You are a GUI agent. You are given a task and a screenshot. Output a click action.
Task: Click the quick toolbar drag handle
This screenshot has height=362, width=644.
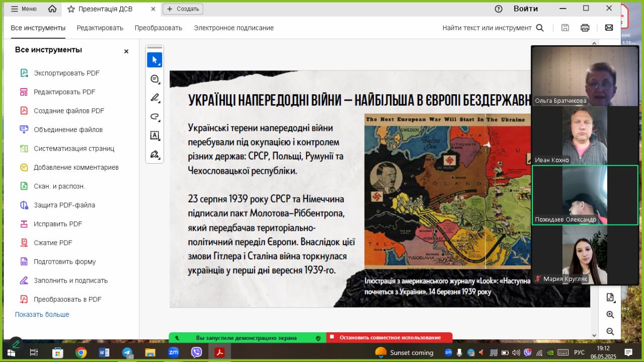tap(154, 48)
